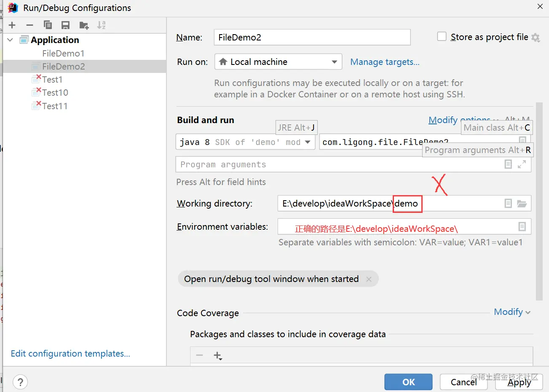Screen dimensions: 549x392
Task: Browse for working directory folder icon
Action: pos(522,204)
